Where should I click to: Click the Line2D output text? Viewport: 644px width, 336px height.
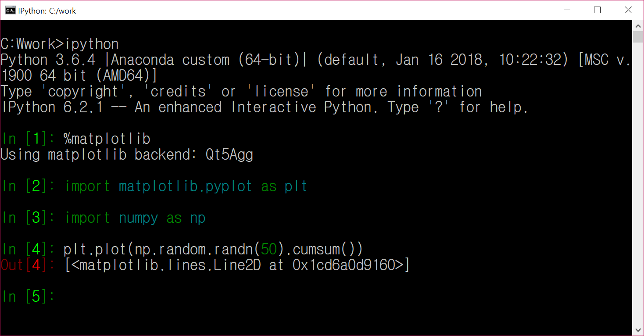click(x=237, y=265)
